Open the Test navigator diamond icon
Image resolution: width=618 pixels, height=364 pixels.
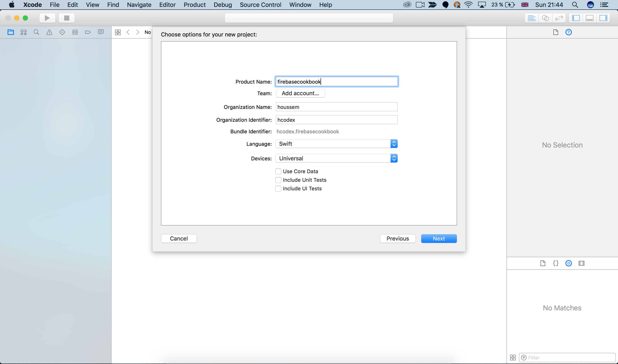tap(62, 32)
